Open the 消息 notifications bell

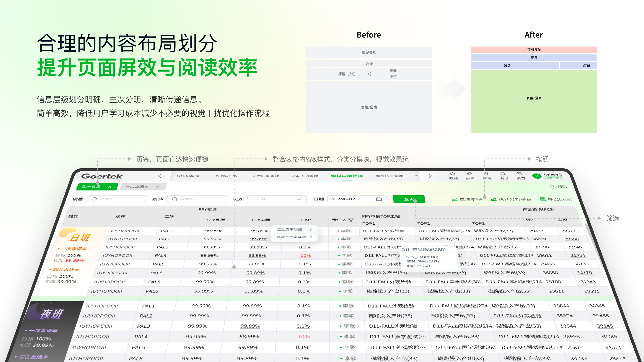(503, 174)
